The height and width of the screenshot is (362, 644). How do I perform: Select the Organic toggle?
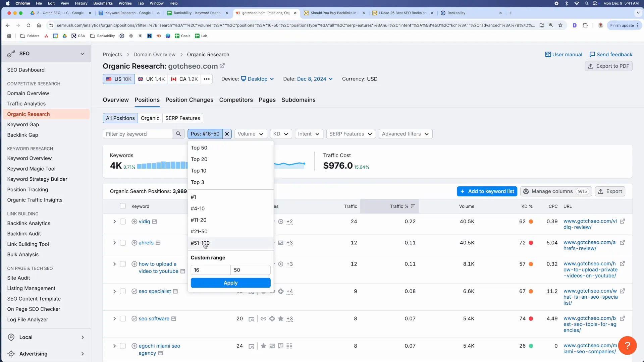150,118
